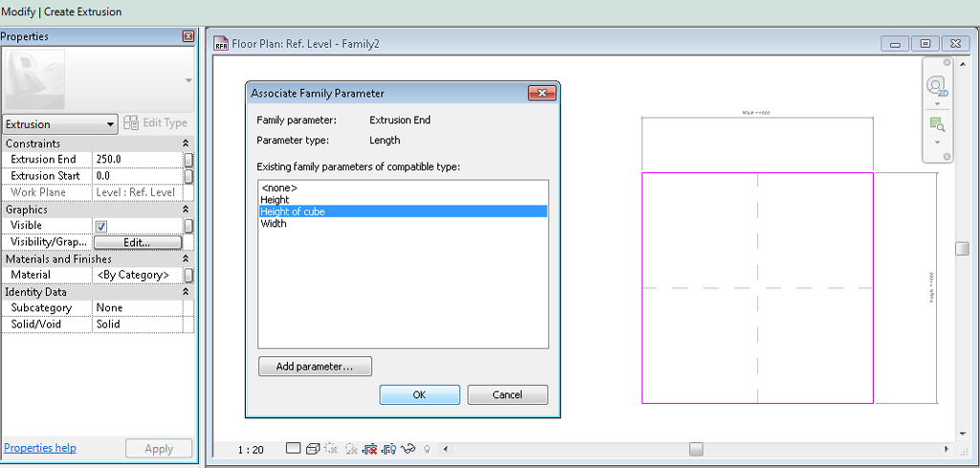The image size is (980, 468).
Task: Click the Extrusion End value field
Action: tap(138, 159)
